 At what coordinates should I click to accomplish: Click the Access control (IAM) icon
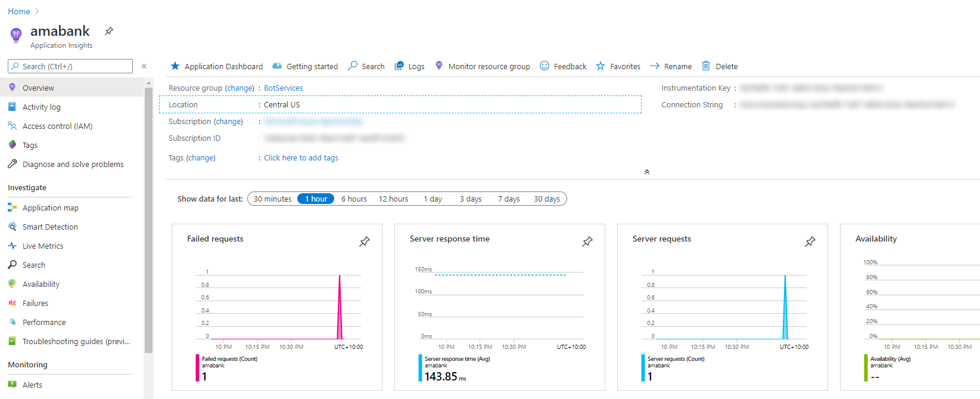click(x=12, y=126)
